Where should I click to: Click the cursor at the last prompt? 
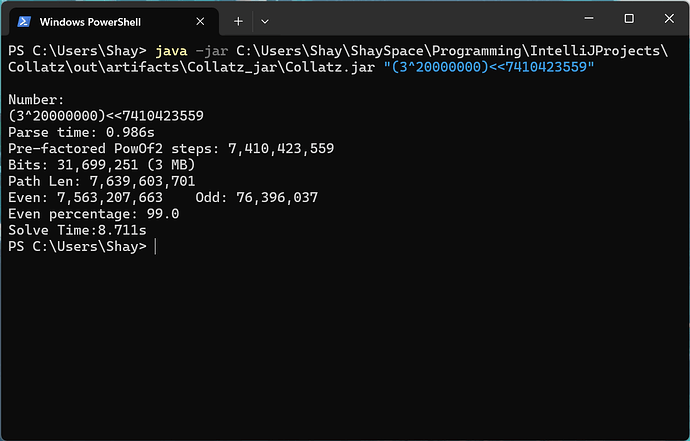click(155, 247)
